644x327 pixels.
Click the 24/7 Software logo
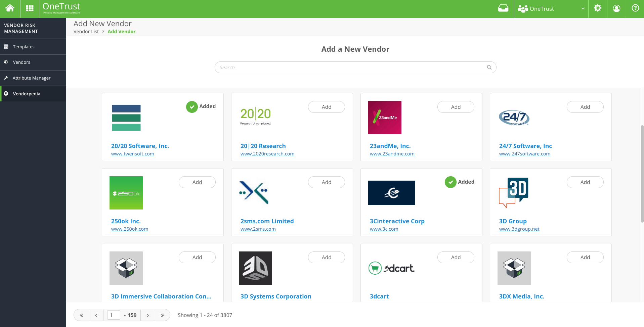click(514, 118)
